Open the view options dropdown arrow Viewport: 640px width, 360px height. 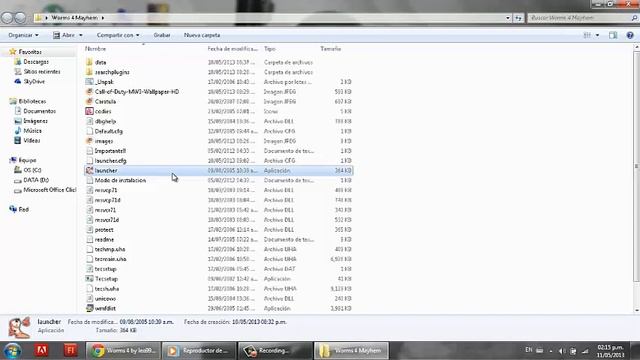[598, 36]
